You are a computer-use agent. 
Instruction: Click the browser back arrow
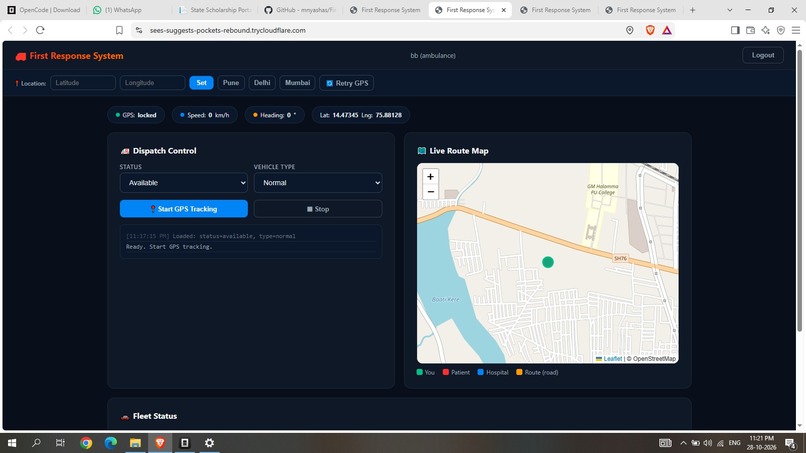pos(10,30)
